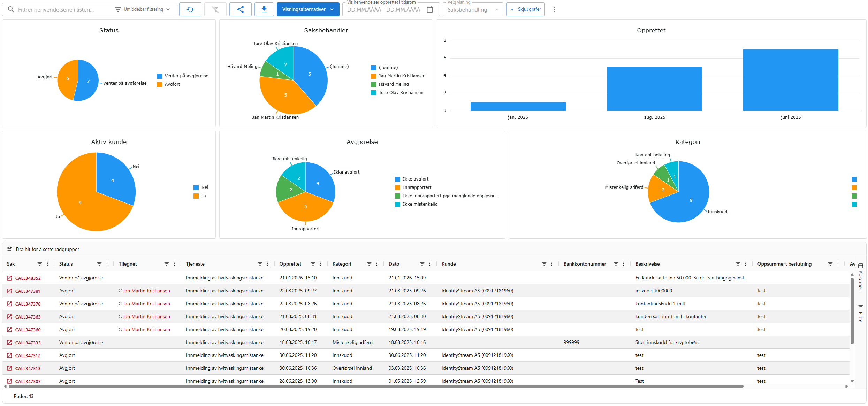Viewport: 868px width, 406px height.
Task: Open sharing options via the share icon
Action: (240, 9)
